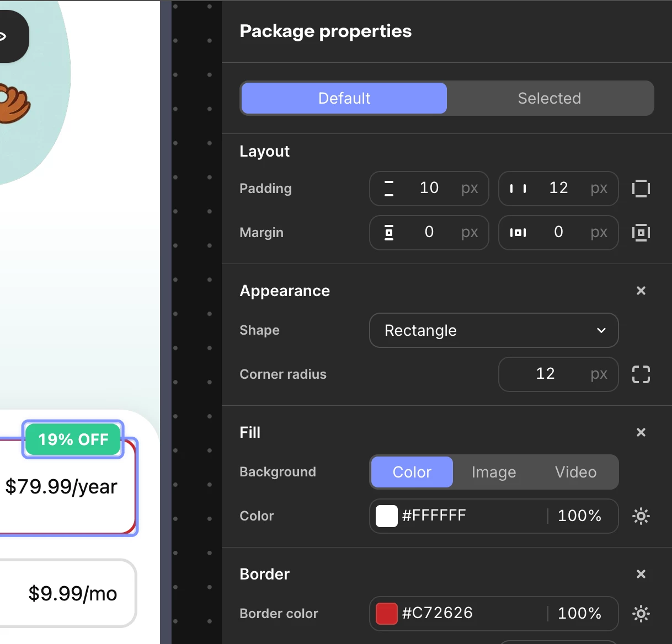Toggle individual corner radius icon
The width and height of the screenshot is (672, 644).
click(641, 374)
